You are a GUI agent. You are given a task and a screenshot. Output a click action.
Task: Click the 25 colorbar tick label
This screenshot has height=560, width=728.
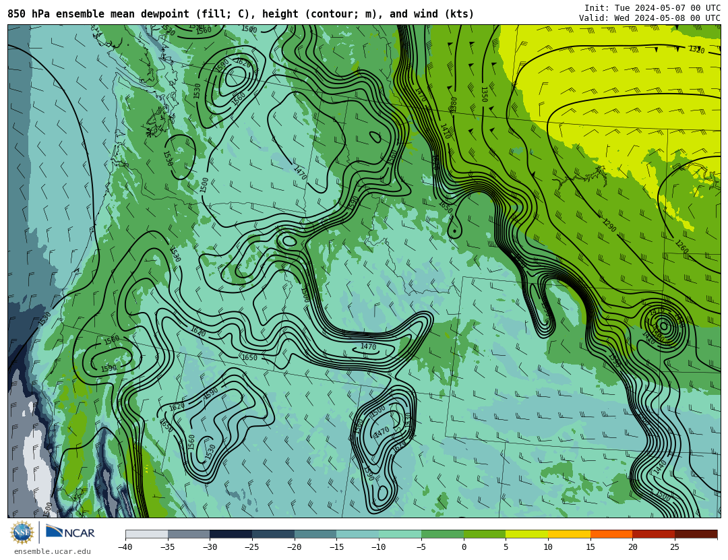(675, 547)
